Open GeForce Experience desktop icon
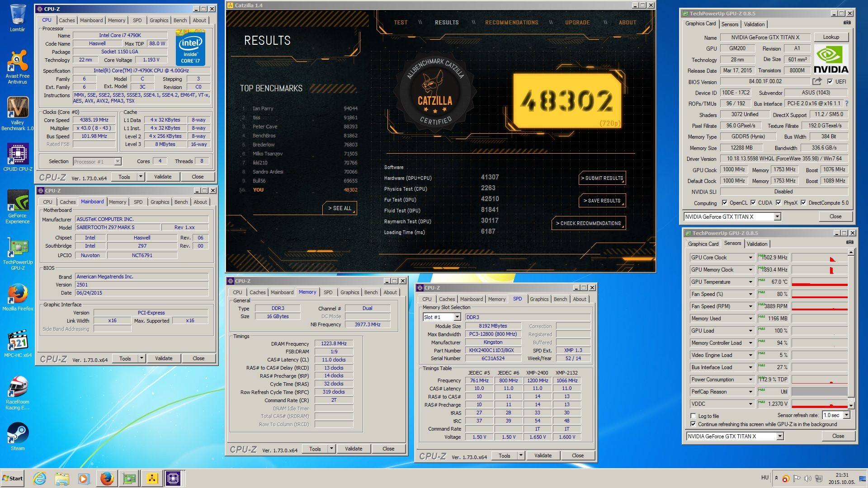Viewport: 868px width, 488px height. tap(17, 207)
